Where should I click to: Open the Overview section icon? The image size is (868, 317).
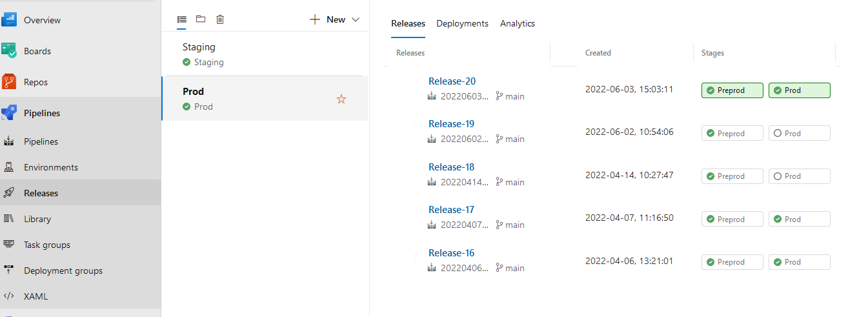point(8,20)
